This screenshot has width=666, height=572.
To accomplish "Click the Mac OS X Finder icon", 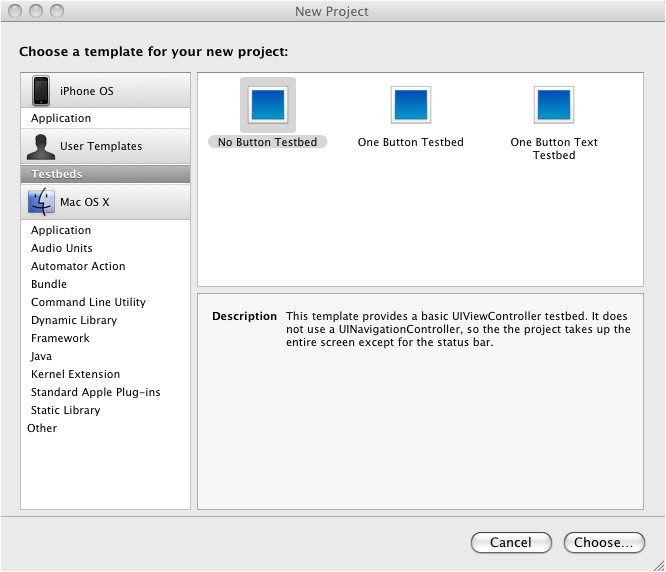I will click(x=41, y=202).
